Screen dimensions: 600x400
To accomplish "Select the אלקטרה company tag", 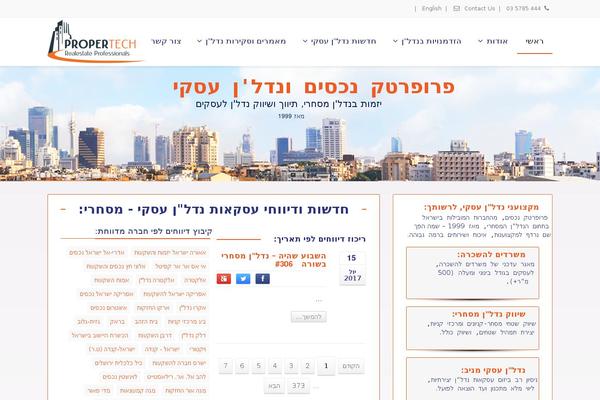I will 195,280.
